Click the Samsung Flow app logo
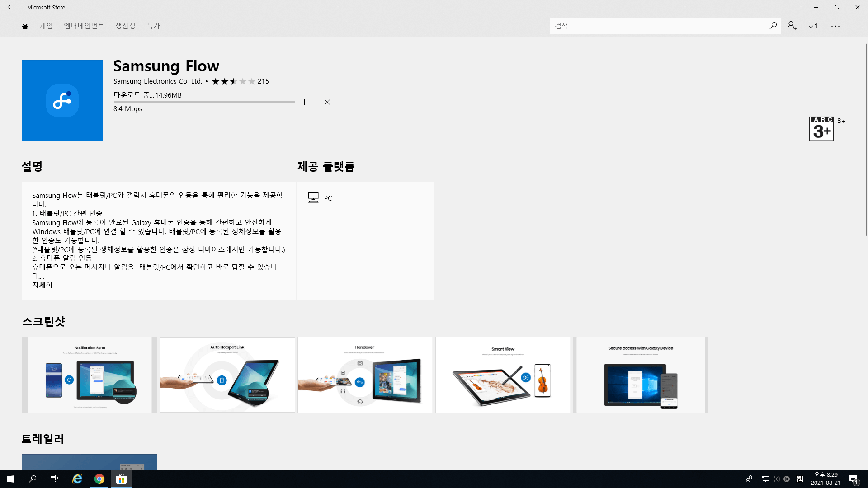868x488 pixels. click(x=62, y=101)
